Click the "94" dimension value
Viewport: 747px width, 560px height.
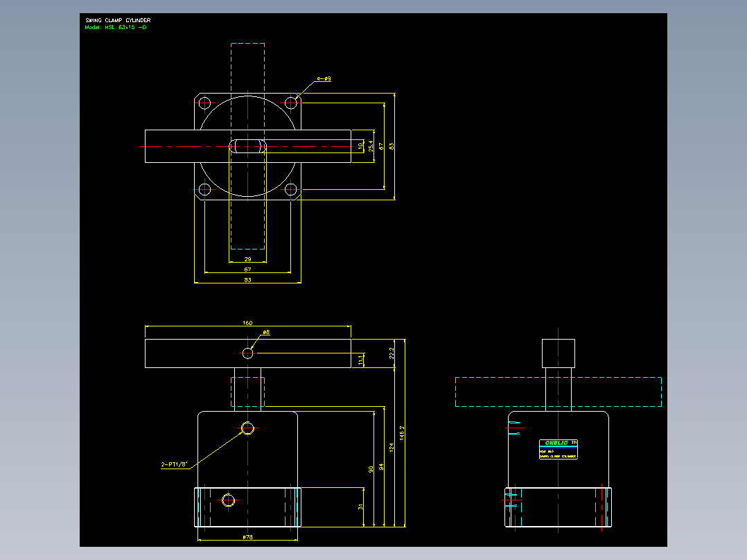pos(381,467)
